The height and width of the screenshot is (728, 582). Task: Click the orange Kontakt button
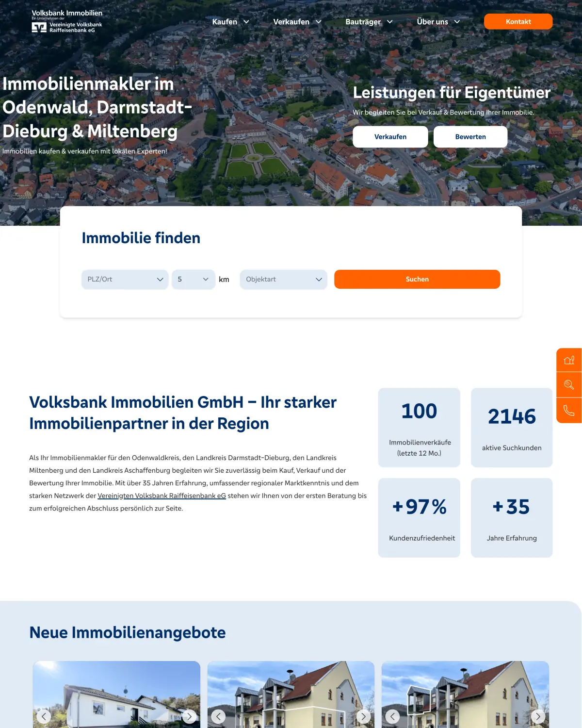[x=518, y=21]
